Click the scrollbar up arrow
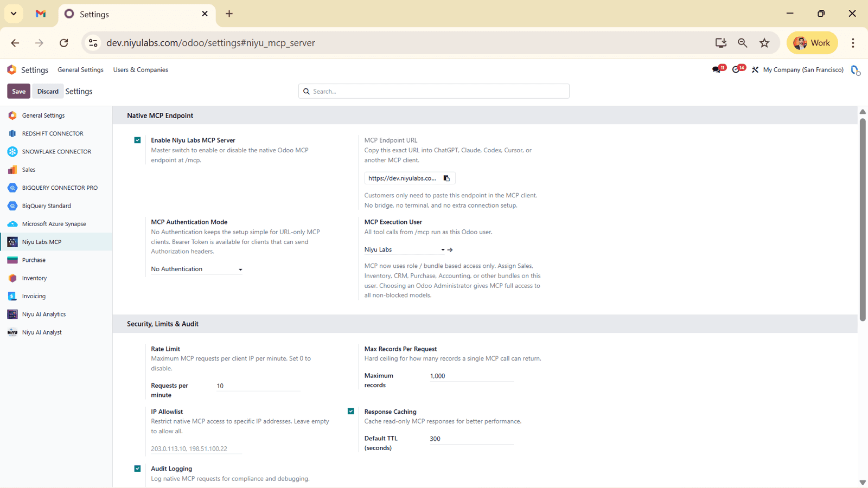Image resolution: width=868 pixels, height=488 pixels. click(863, 112)
